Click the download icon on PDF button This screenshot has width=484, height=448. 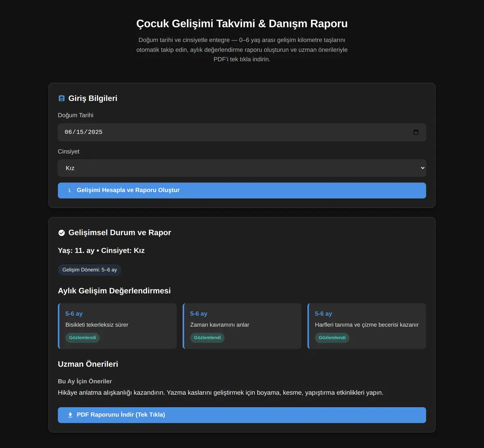70,415
